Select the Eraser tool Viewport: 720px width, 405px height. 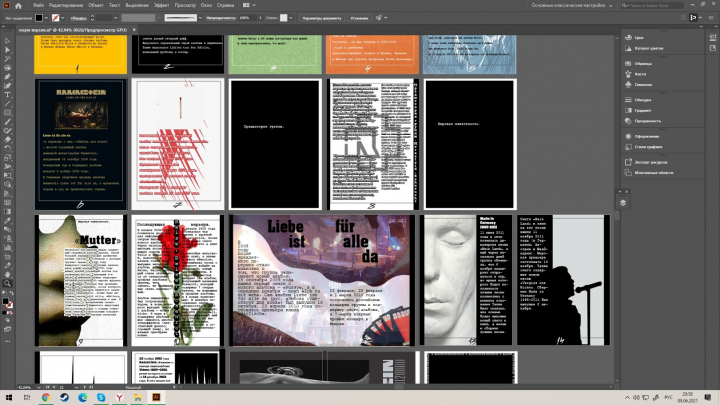[7, 140]
